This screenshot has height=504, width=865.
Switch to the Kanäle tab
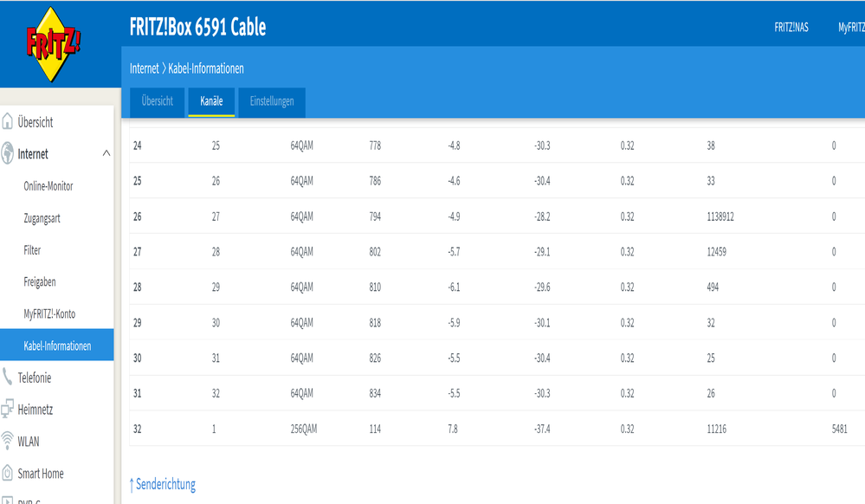click(211, 102)
